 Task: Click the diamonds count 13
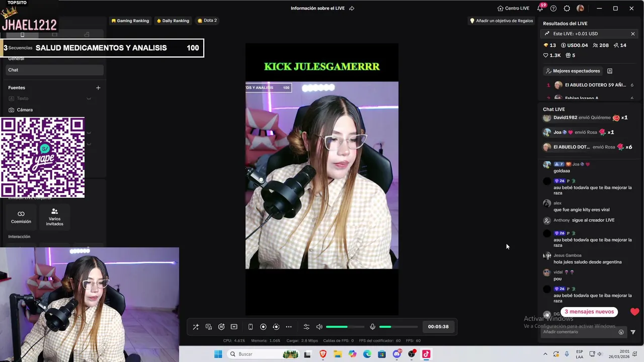(550, 45)
